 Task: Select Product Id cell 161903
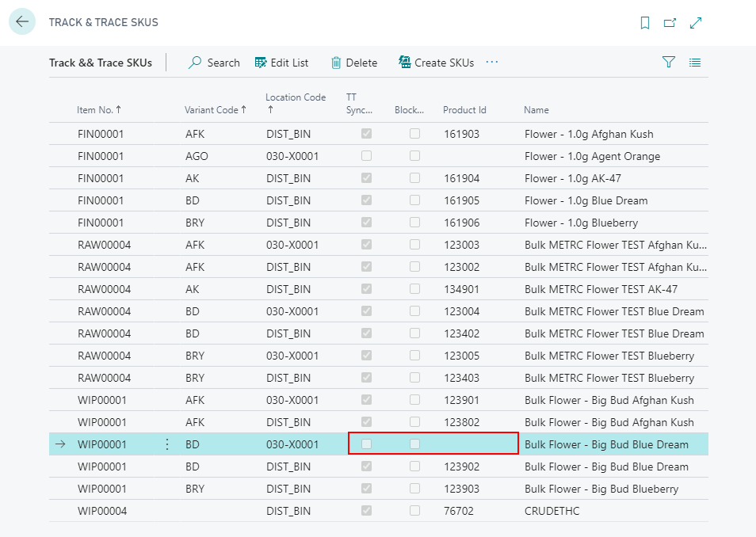[x=461, y=134]
